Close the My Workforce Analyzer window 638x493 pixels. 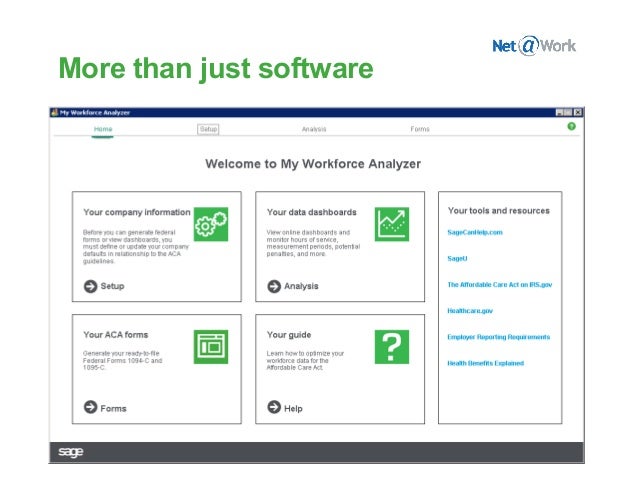(x=578, y=112)
